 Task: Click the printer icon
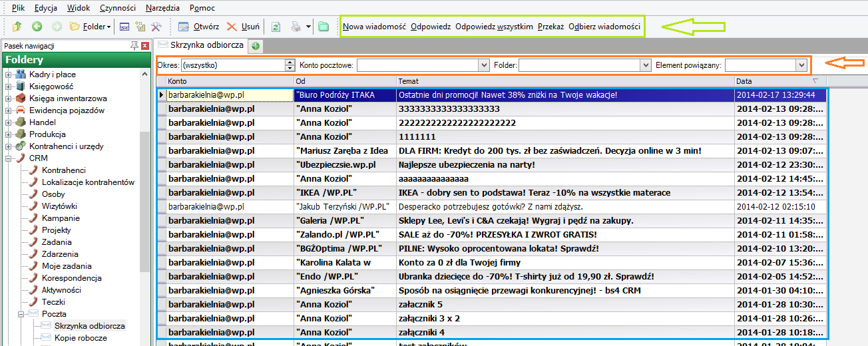click(x=296, y=27)
